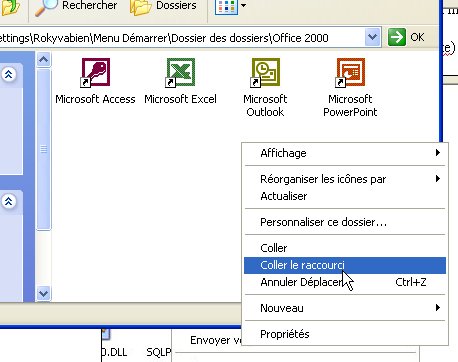Open the address bar dropdown arrow
This screenshot has width=458, height=362.
[373, 37]
